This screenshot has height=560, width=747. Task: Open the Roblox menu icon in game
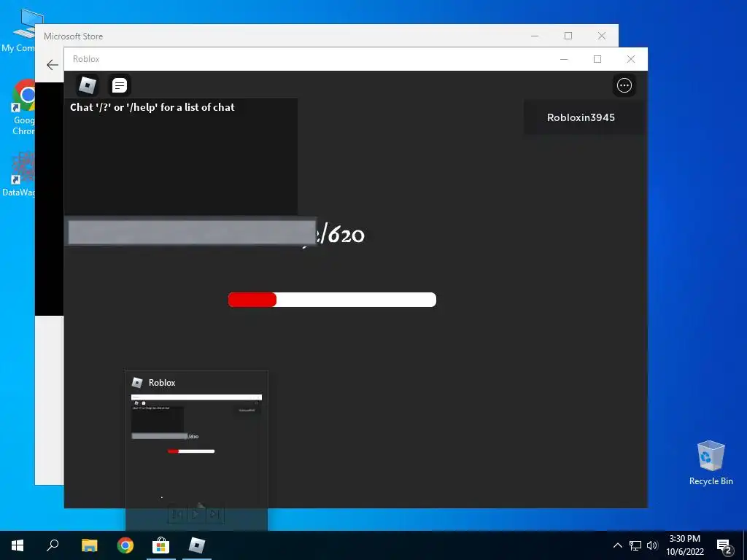click(88, 85)
